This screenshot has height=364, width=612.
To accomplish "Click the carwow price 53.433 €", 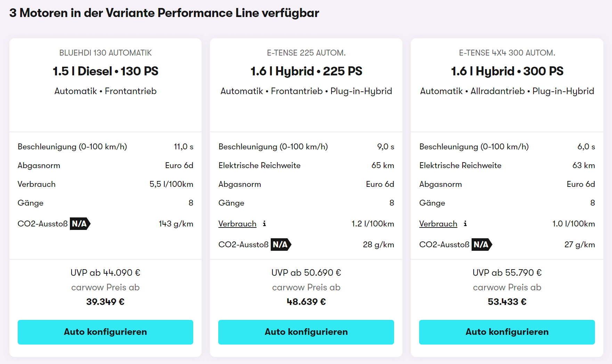I will pos(507,302).
